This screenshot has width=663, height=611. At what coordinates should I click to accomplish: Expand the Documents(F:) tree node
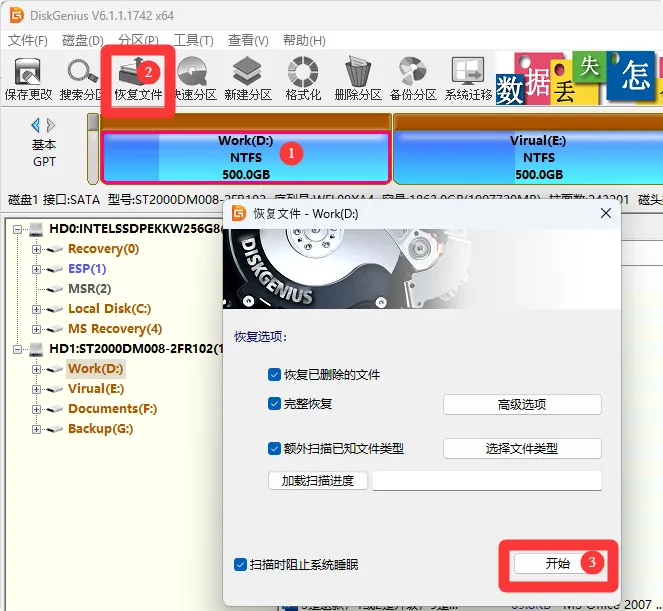tap(36, 409)
